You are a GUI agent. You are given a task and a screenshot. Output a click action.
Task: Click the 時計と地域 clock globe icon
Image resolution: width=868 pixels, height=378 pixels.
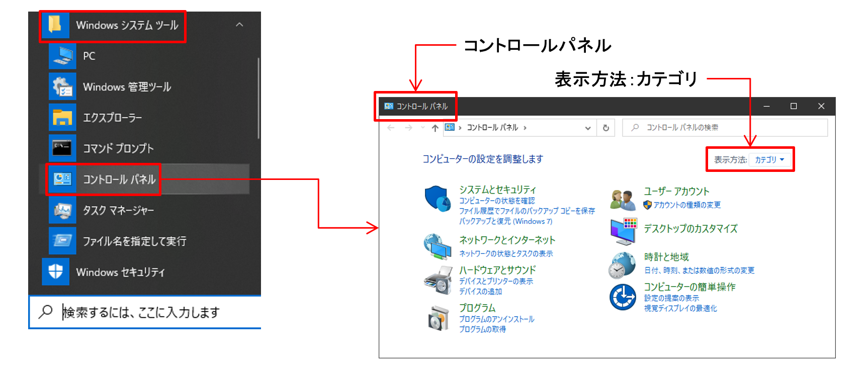click(623, 265)
